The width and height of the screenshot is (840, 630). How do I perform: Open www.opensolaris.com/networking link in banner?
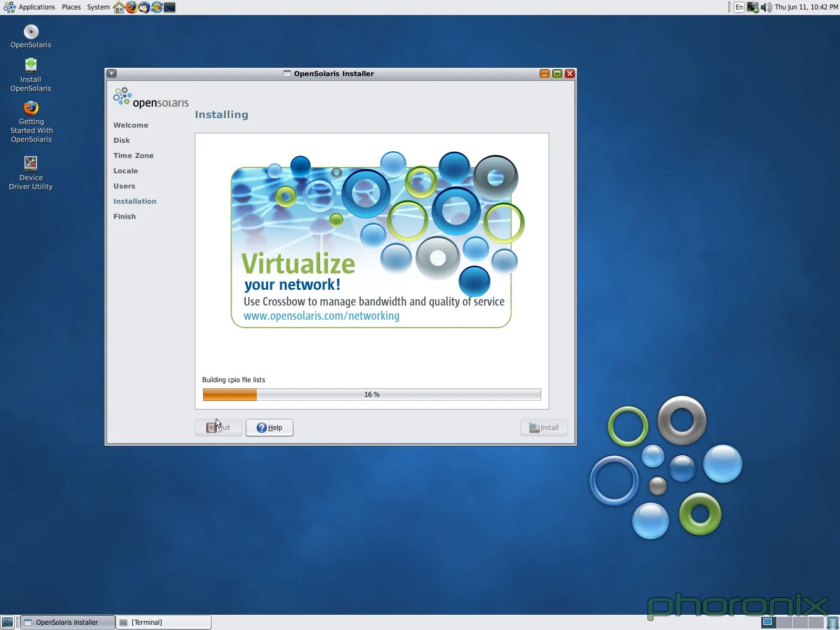click(x=321, y=316)
